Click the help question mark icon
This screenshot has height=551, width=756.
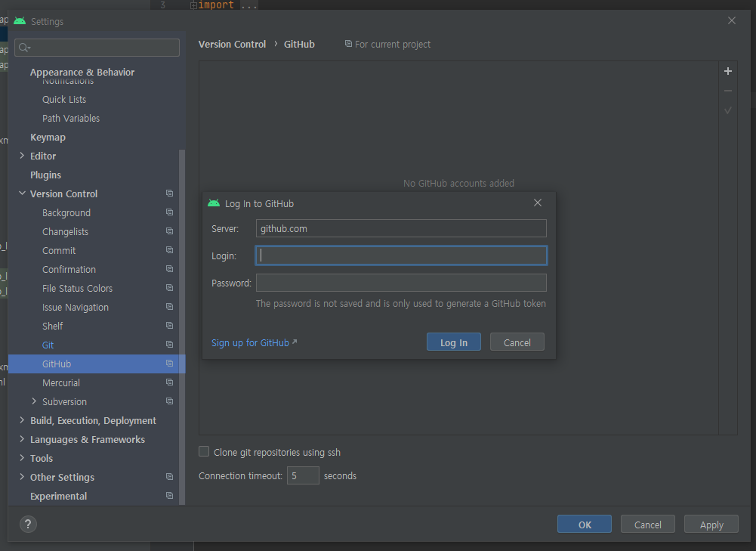click(x=28, y=524)
